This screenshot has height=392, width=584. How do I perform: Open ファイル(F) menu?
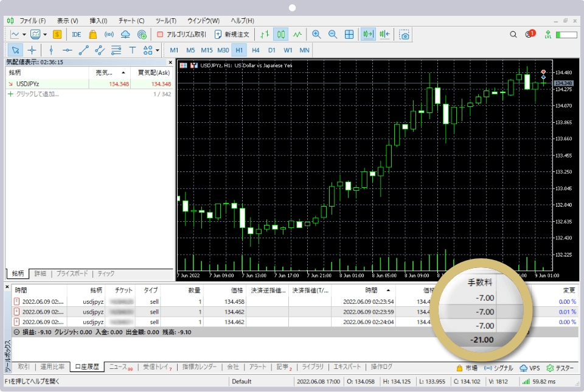click(x=32, y=21)
